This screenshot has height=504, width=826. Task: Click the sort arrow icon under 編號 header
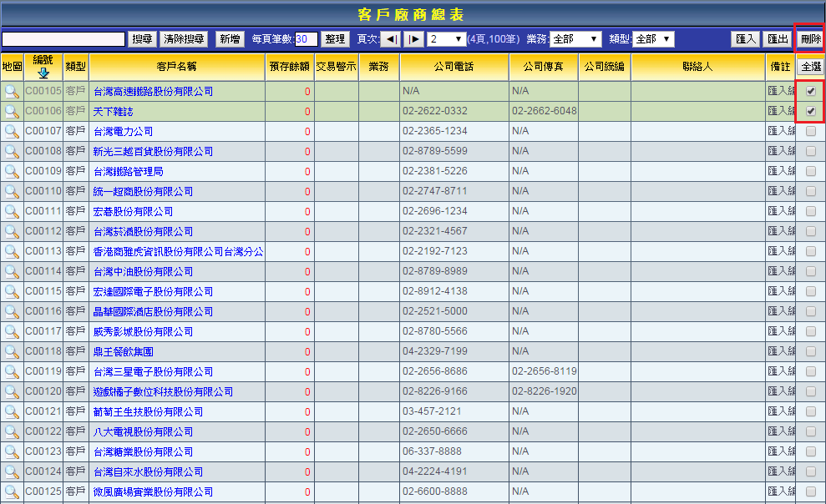pos(43,73)
